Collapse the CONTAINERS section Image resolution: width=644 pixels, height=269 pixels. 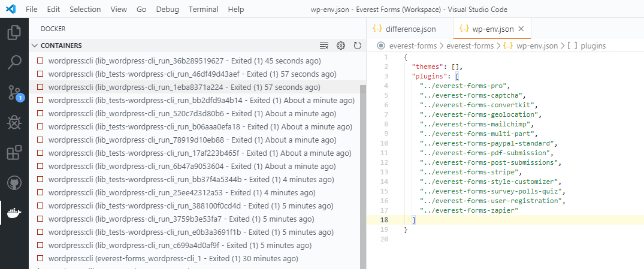click(x=35, y=46)
